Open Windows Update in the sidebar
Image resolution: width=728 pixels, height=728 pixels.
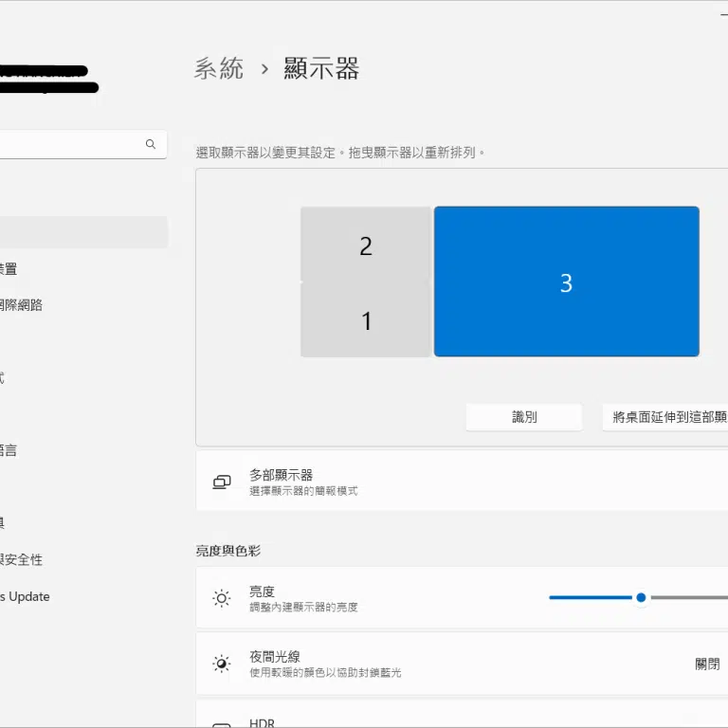[x=25, y=596]
